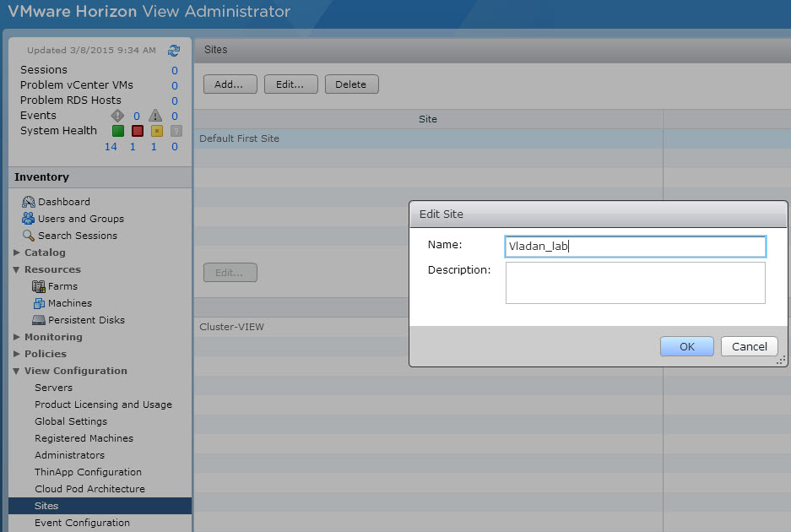The height and width of the screenshot is (532, 791).
Task: Click the Sessions label
Action: coord(43,69)
